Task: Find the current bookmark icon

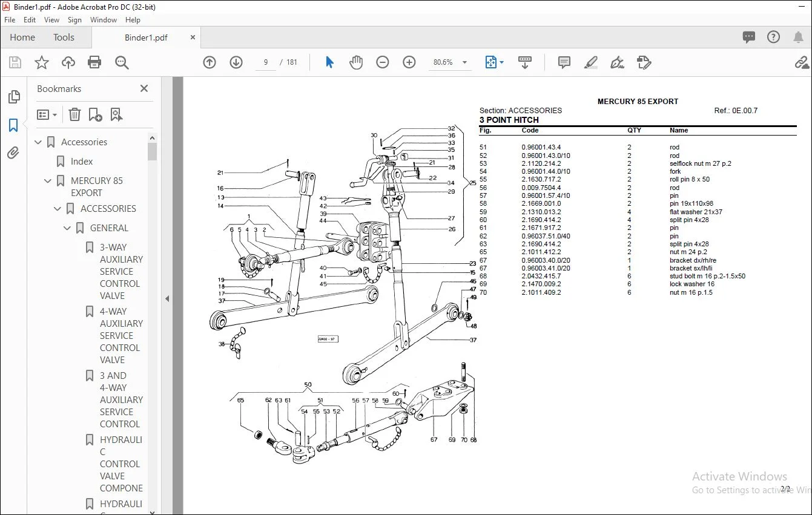Action: [x=116, y=114]
